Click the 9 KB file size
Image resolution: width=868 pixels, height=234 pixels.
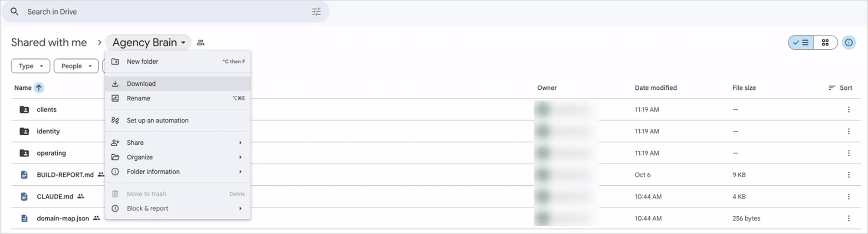click(739, 175)
